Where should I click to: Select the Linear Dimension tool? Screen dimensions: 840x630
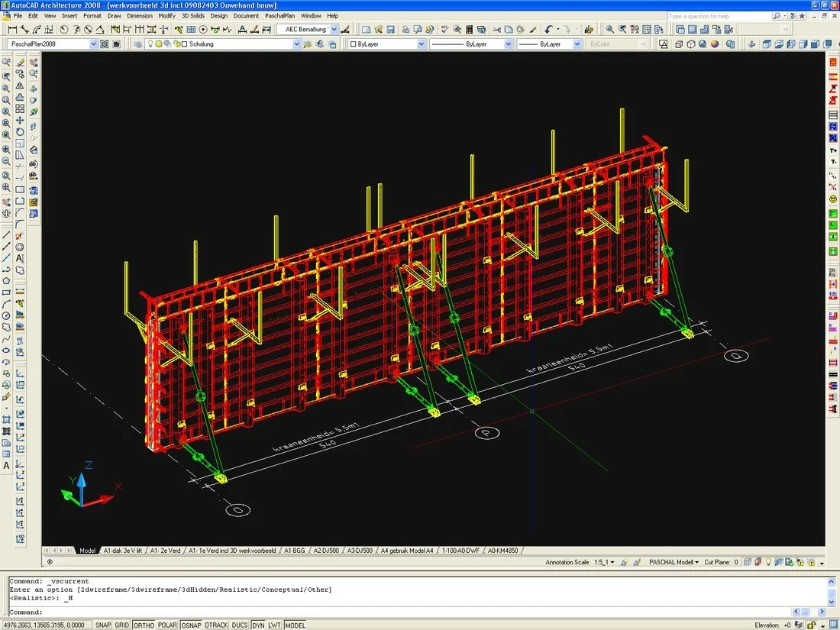(11, 30)
